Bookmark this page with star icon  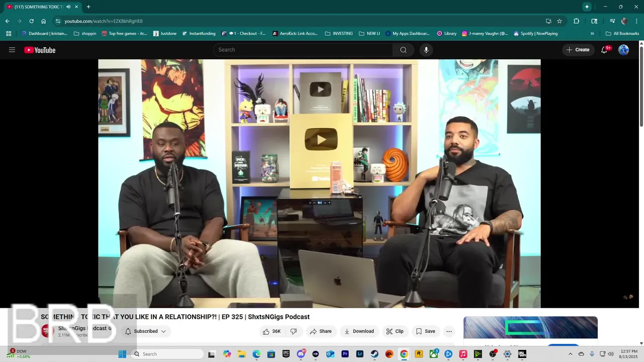(x=559, y=21)
